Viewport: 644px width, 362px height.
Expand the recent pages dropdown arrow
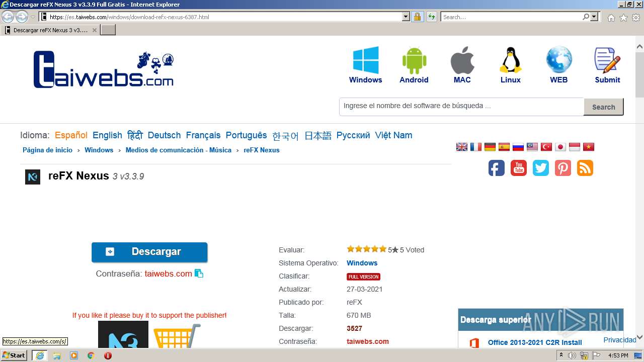point(33,17)
